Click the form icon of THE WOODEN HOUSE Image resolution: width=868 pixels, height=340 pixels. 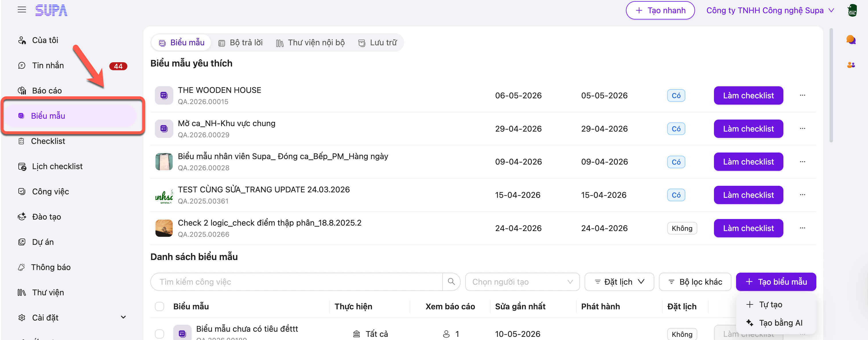(x=164, y=95)
